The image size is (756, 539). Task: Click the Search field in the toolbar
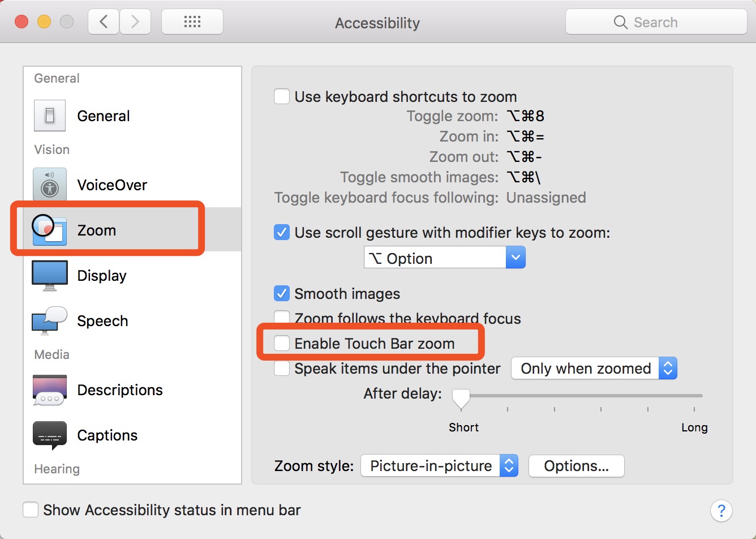pyautogui.click(x=655, y=22)
